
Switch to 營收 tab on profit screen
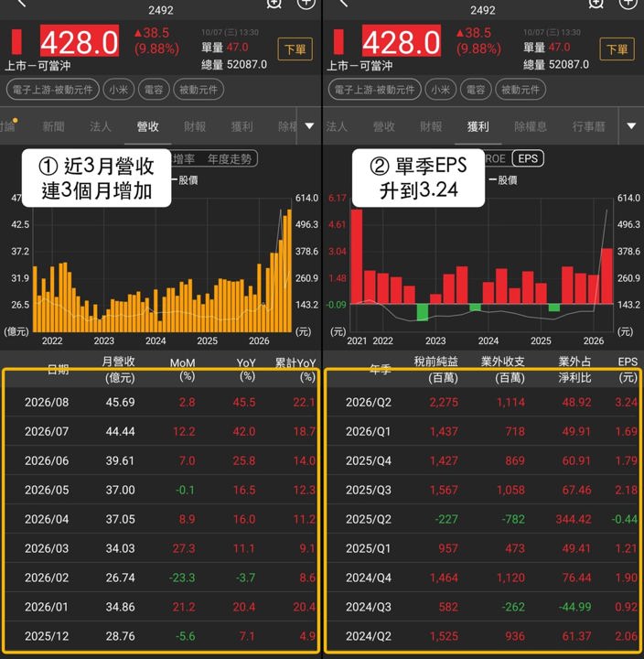384,126
